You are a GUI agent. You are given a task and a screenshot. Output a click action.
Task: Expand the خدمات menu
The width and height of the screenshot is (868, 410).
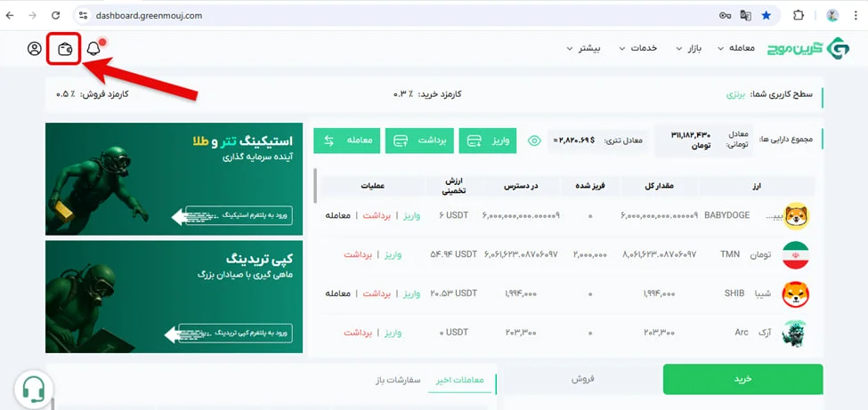tap(637, 48)
